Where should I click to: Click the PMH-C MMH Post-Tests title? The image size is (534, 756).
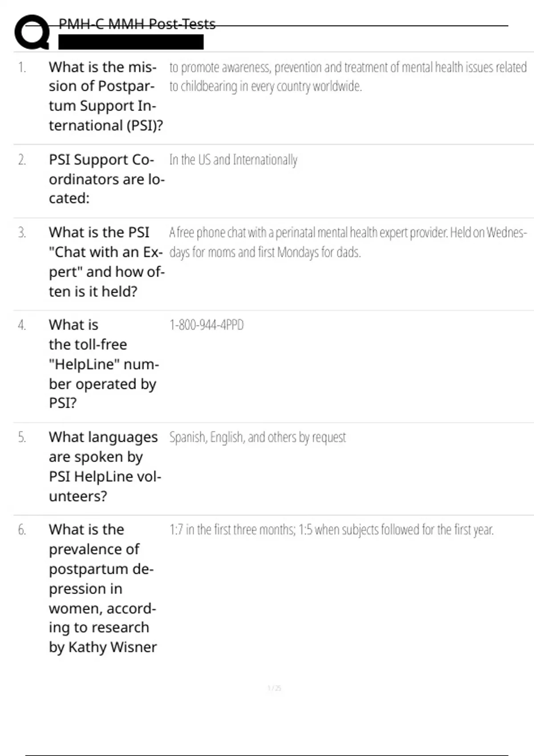coord(137,24)
